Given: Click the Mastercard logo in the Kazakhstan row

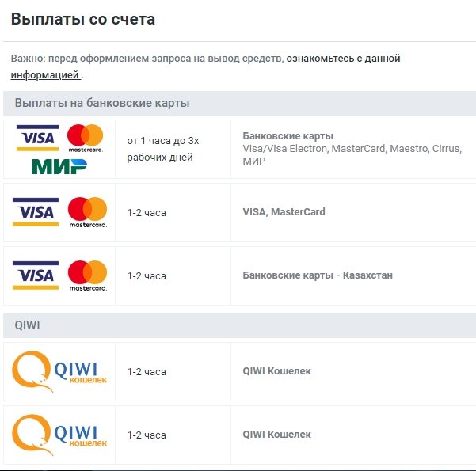Looking at the screenshot, I should [87, 275].
